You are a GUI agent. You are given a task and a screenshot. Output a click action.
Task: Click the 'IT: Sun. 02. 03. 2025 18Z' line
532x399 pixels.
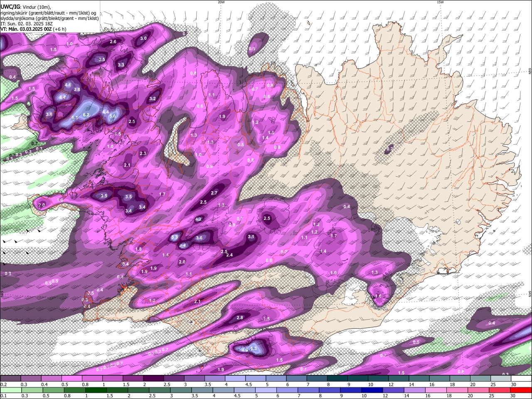26,24
